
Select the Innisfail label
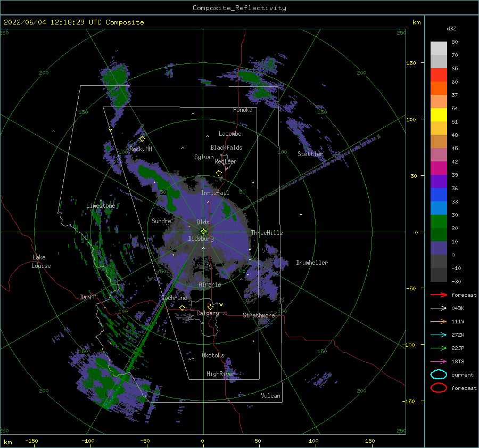tap(215, 193)
